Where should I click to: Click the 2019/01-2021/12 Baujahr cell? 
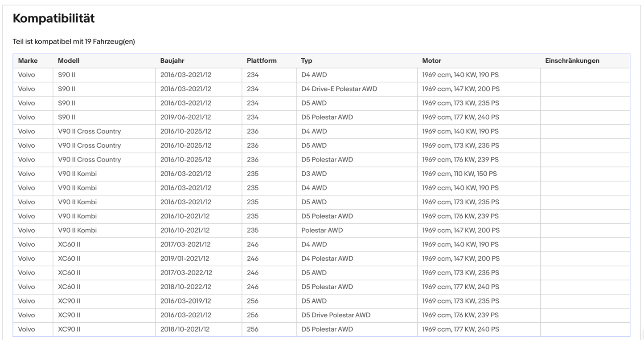185,259
